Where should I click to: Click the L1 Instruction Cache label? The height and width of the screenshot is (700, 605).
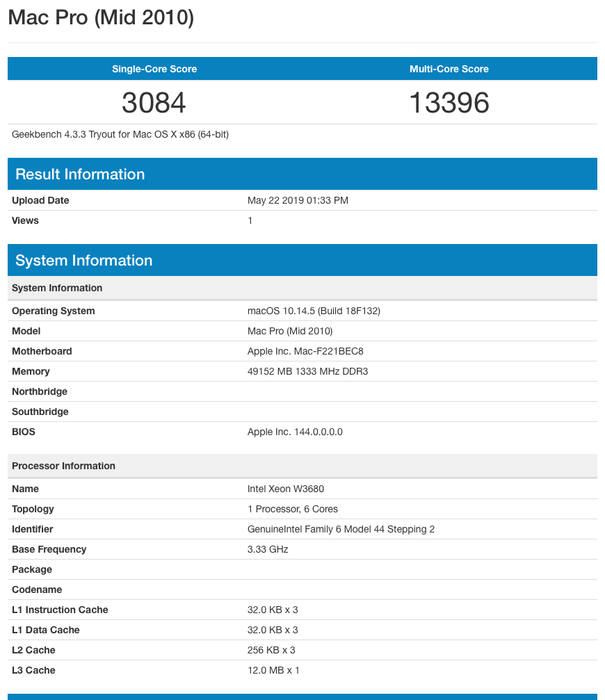[60, 610]
